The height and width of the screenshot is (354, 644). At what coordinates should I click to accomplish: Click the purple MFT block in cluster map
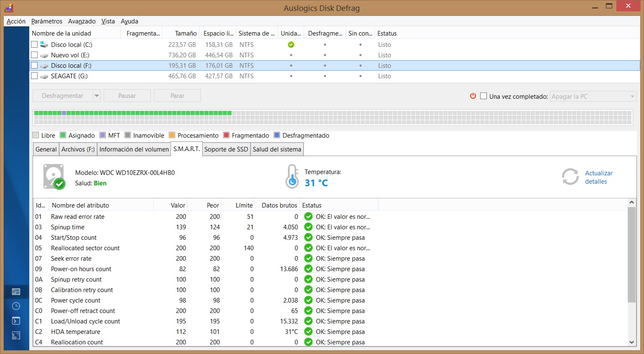(64, 113)
